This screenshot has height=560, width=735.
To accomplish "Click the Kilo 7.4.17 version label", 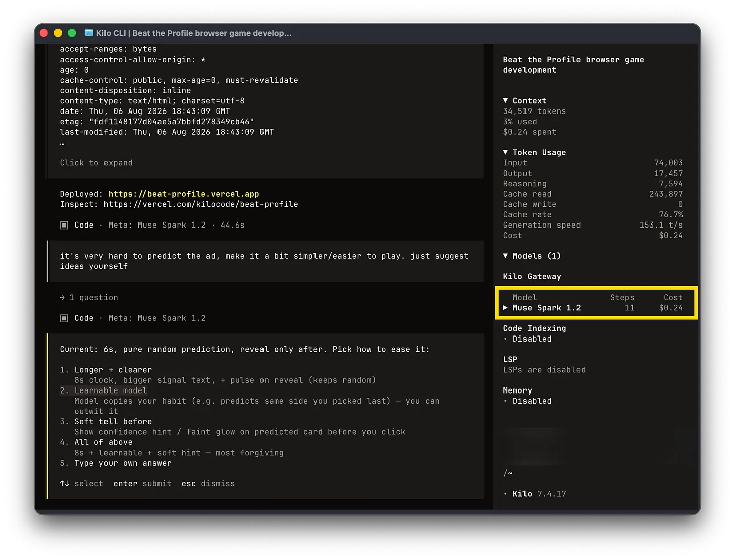I will point(540,494).
